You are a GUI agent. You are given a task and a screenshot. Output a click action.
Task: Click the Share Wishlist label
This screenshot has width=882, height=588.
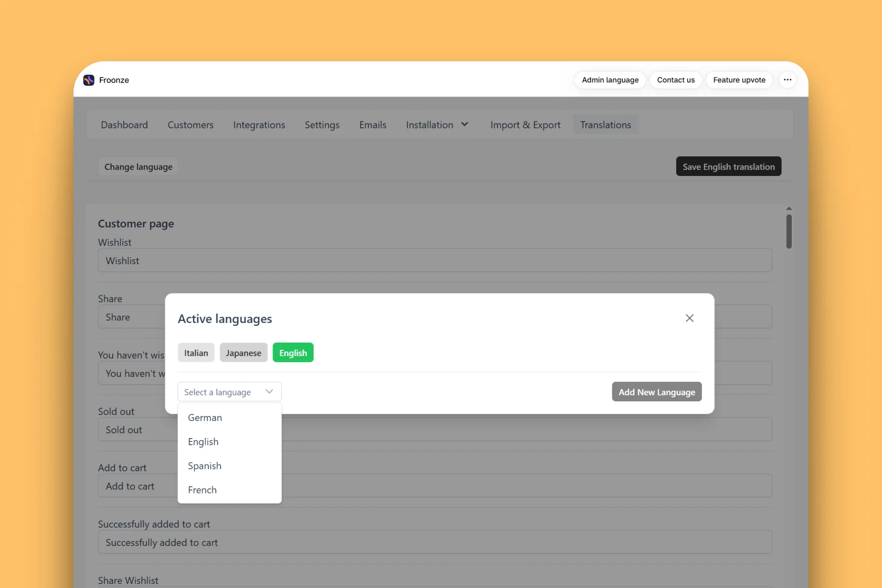point(128,581)
